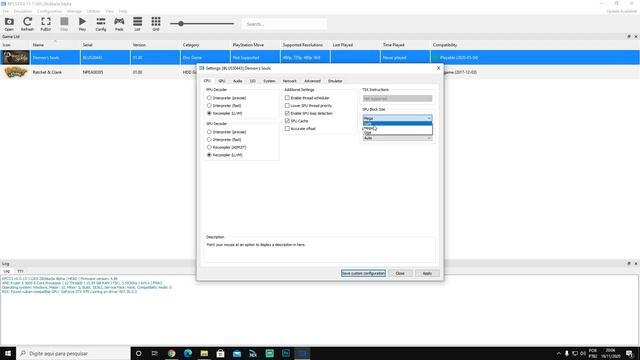The image size is (640, 360).
Task: Switch to Grid view icon
Action: 156,24
